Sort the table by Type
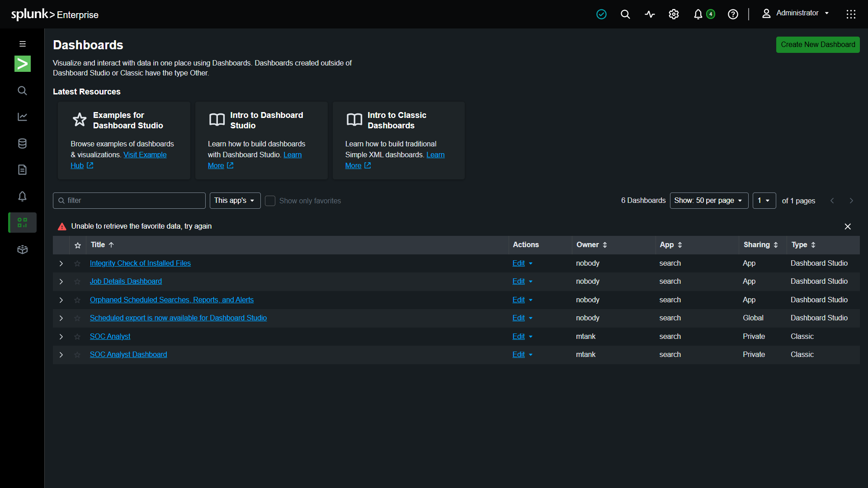The height and width of the screenshot is (488, 868). tap(803, 245)
